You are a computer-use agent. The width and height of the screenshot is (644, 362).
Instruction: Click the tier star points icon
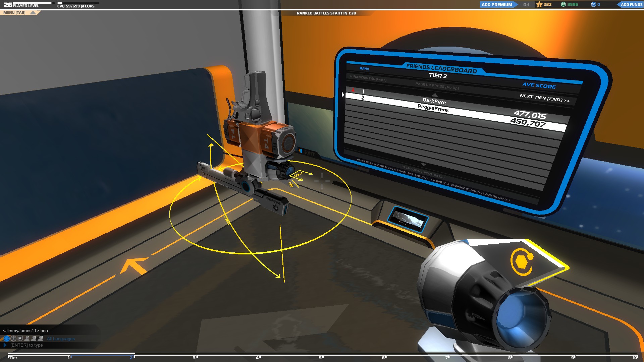click(x=539, y=5)
